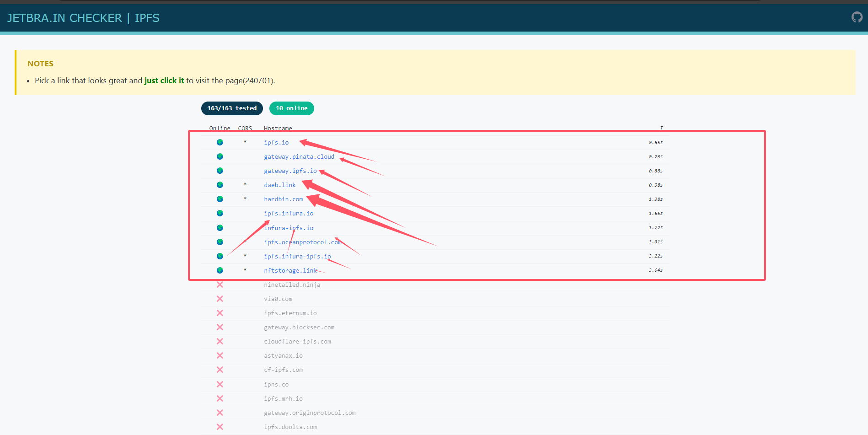The image size is (868, 435).
Task: Click online globe icon for infura-ipfs.io
Action: pos(220,228)
